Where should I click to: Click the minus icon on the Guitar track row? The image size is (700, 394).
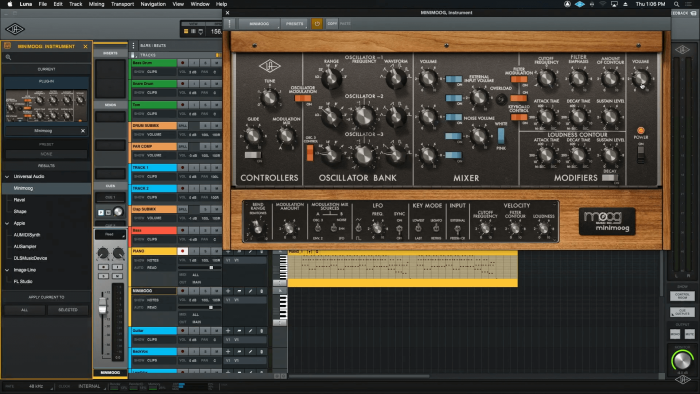click(239, 331)
